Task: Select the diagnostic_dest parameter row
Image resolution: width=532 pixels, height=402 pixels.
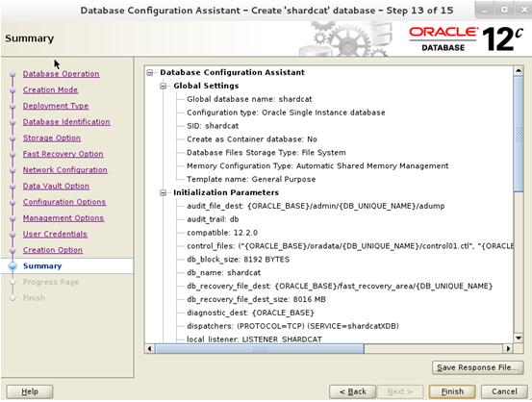Action: pos(250,313)
